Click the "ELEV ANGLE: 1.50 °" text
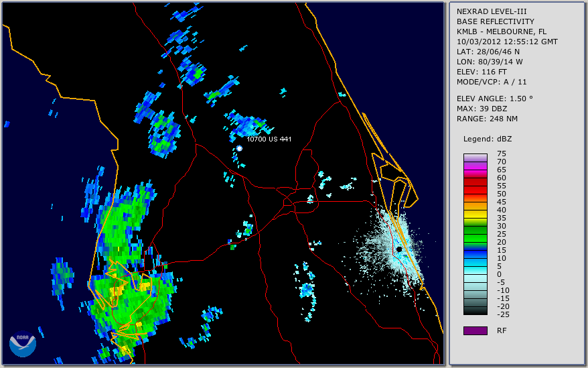The width and height of the screenshot is (588, 368). pyautogui.click(x=495, y=99)
